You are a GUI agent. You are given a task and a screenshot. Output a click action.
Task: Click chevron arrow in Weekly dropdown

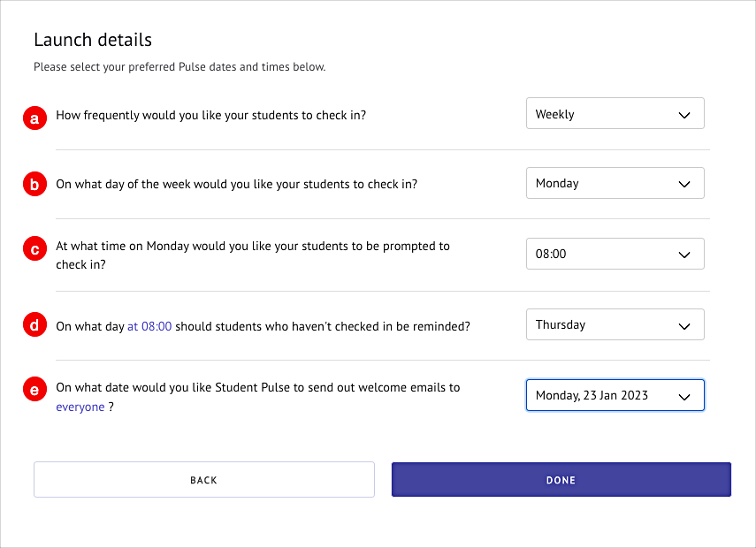click(x=684, y=115)
